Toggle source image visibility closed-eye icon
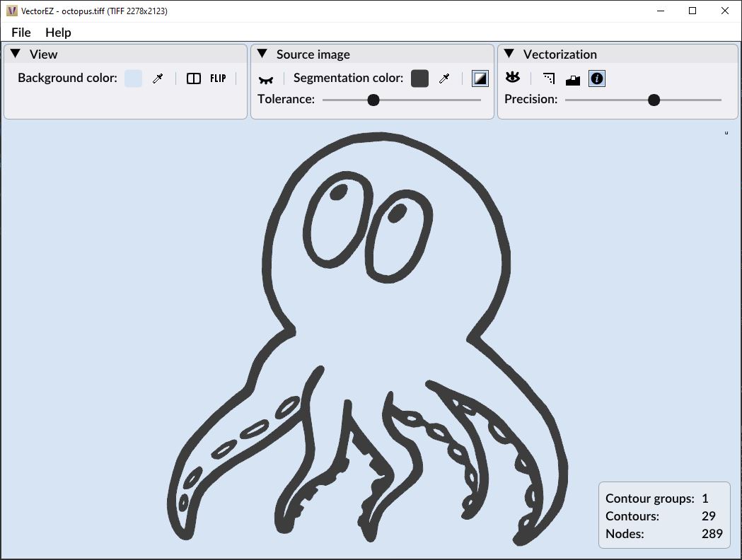The height and width of the screenshot is (560, 742). [x=266, y=79]
